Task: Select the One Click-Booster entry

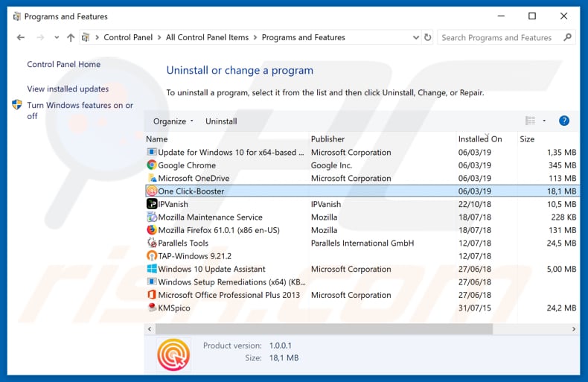Action: click(x=362, y=191)
